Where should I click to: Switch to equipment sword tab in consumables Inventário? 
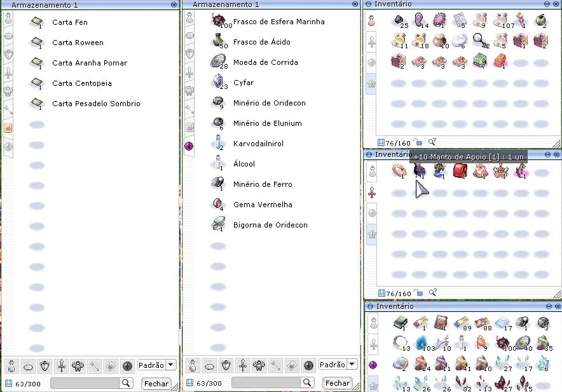372,42
